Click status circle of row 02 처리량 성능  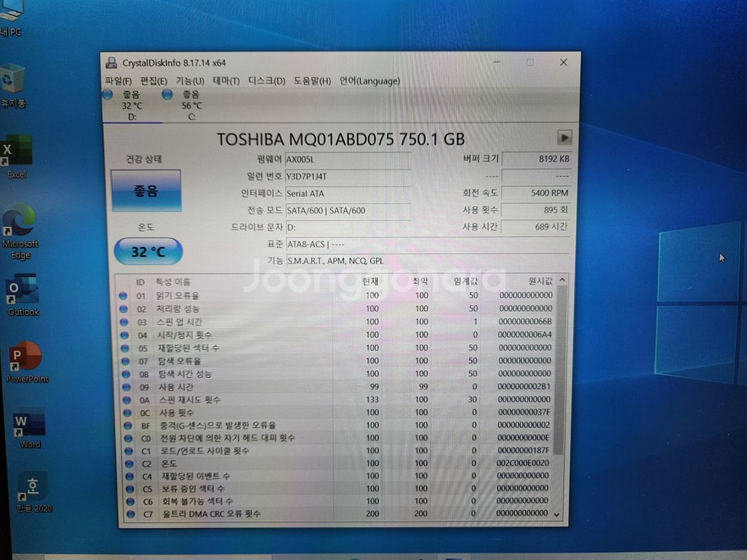click(x=123, y=309)
